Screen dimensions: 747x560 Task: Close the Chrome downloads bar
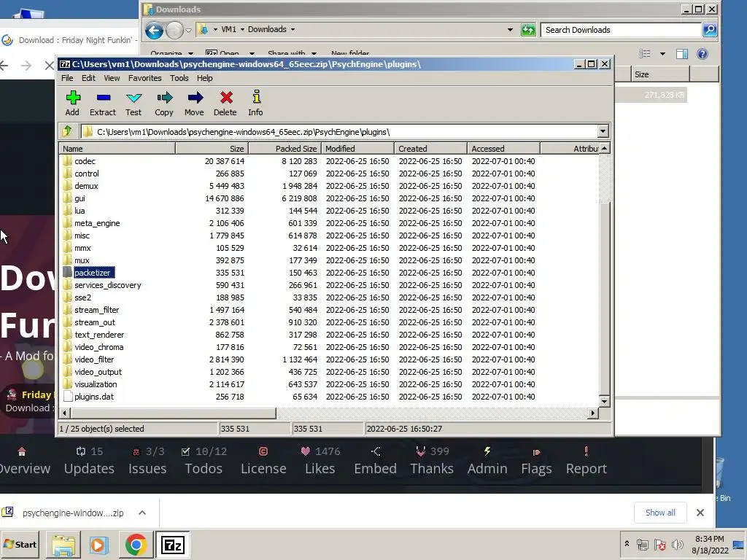[x=700, y=513]
